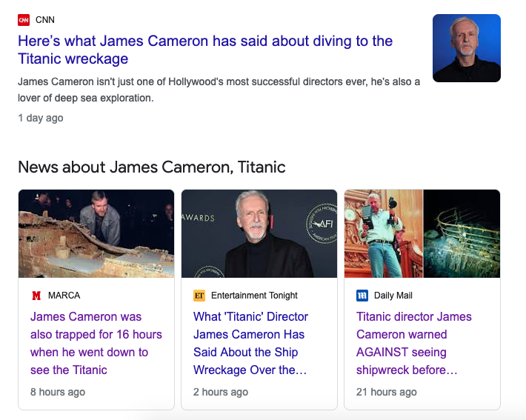Click the MARCA card wreckage model image
This screenshot has height=420, width=526.
[x=96, y=233]
